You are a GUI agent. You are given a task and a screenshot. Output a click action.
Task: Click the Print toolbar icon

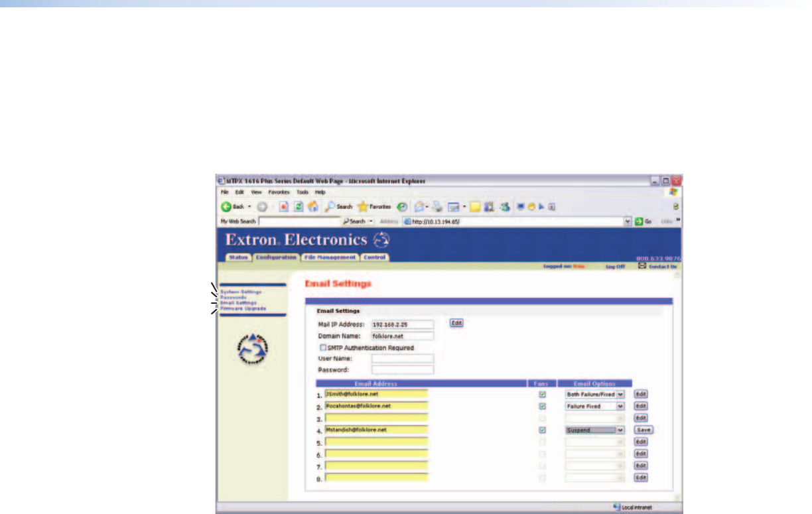click(x=437, y=206)
